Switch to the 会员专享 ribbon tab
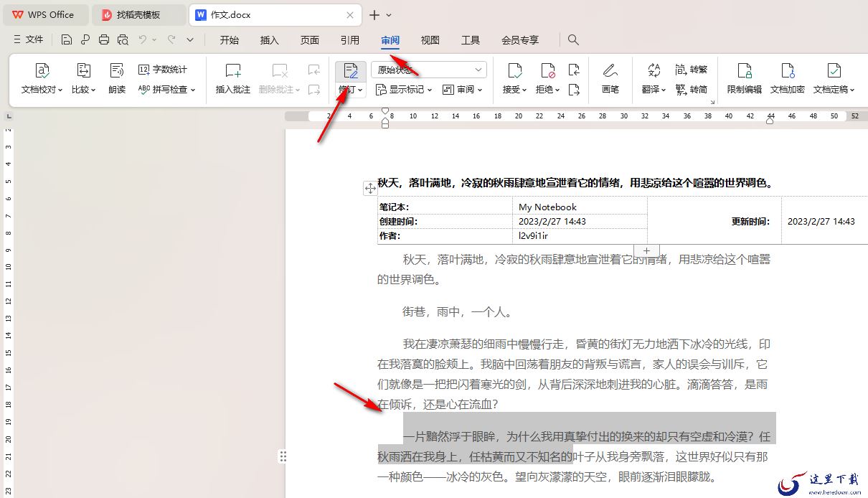 coord(520,40)
